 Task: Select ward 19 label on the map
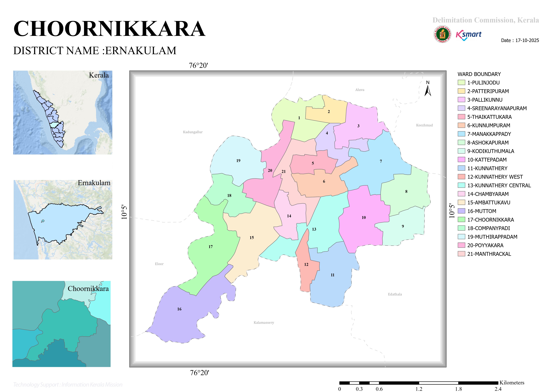click(x=238, y=160)
